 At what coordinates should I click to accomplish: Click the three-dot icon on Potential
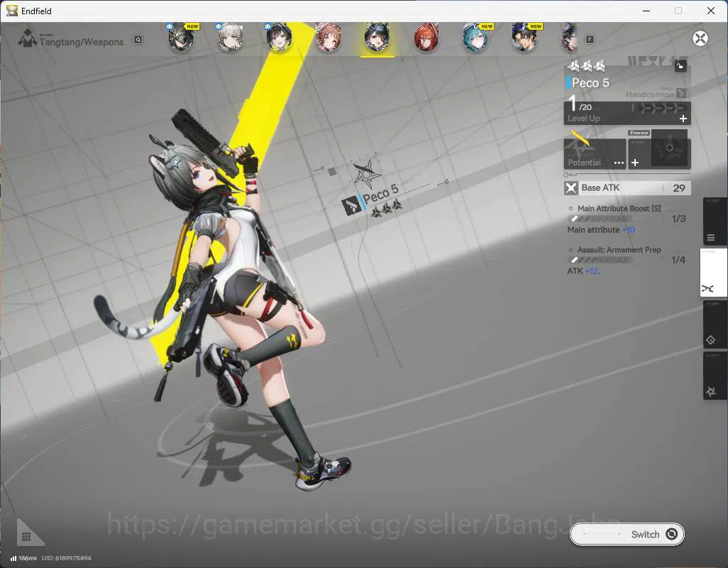click(x=619, y=163)
